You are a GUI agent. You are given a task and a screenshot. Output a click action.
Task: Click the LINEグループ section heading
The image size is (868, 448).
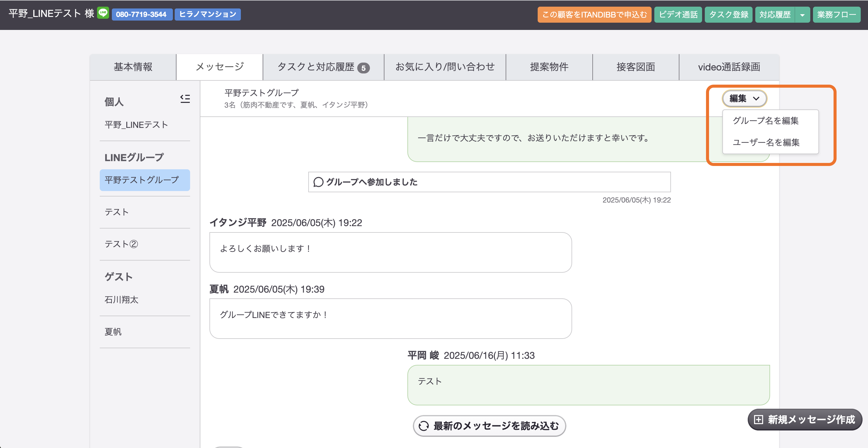[134, 157]
